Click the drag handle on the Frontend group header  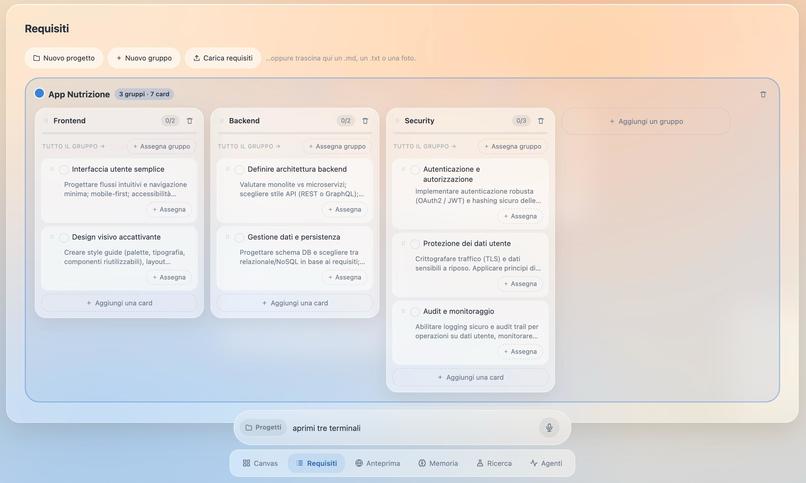(x=46, y=121)
